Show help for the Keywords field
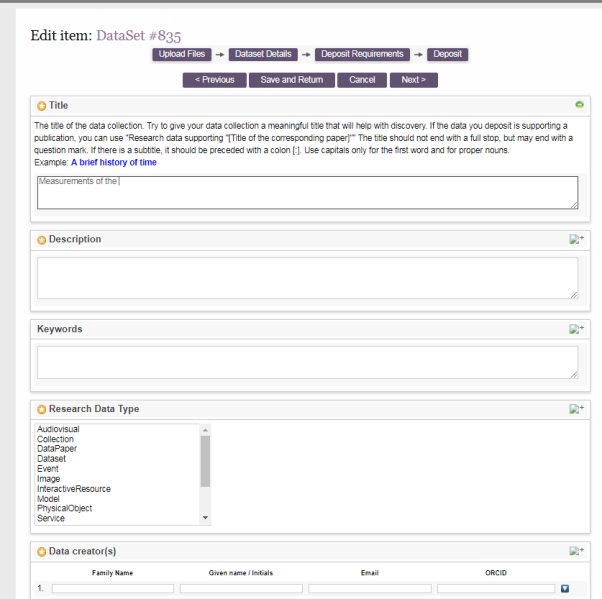This screenshot has width=602, height=599. 576,329
